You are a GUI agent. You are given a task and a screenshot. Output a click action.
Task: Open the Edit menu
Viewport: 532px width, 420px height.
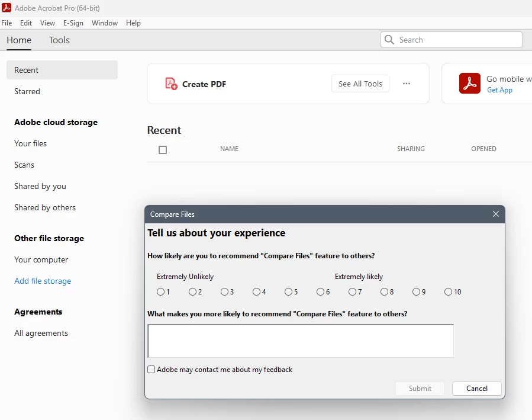(26, 23)
